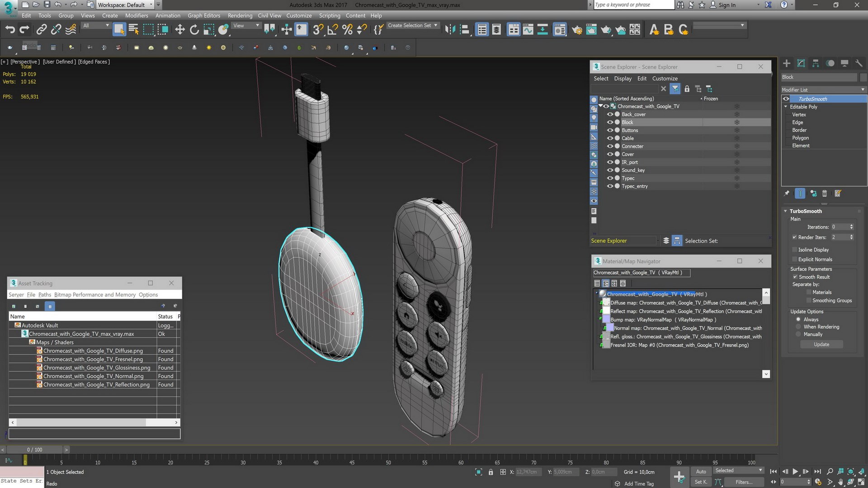Click Remove modifier trash icon

824,193
